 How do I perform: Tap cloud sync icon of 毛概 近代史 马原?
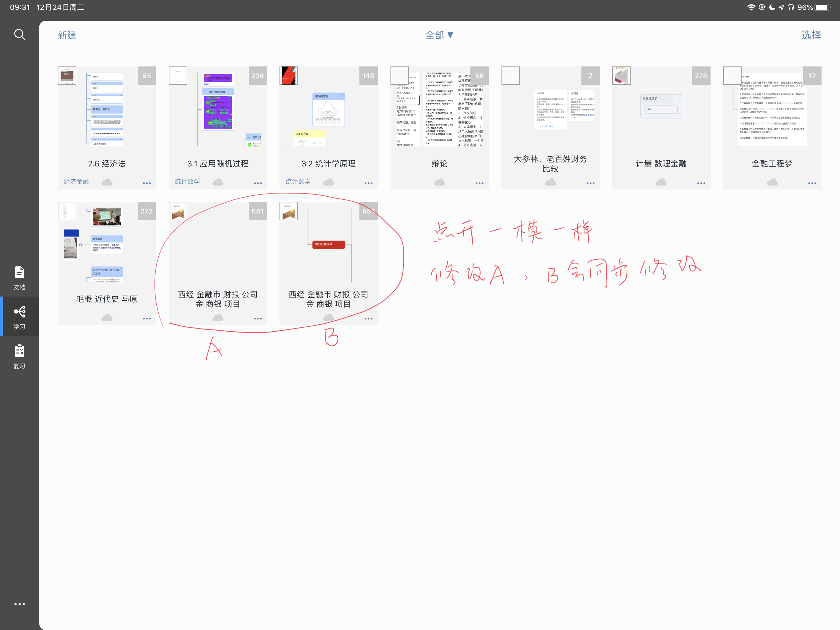coord(107,317)
